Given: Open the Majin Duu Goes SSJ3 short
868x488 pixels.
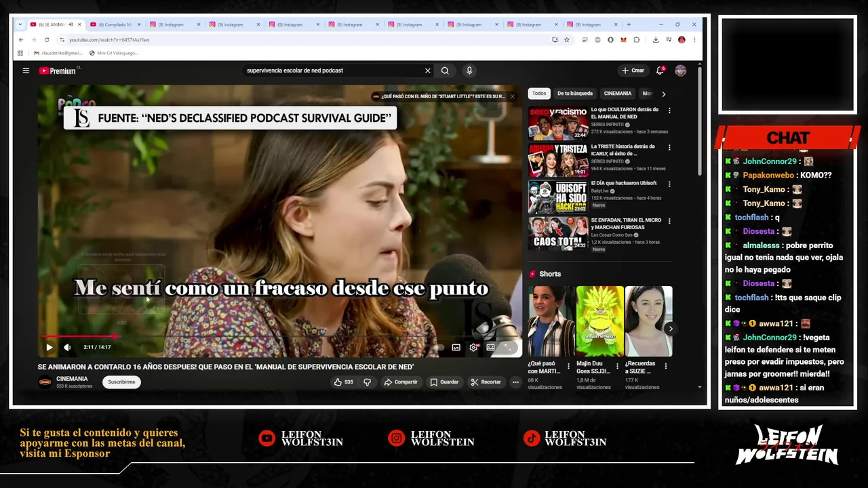Looking at the screenshot, I should click(600, 321).
